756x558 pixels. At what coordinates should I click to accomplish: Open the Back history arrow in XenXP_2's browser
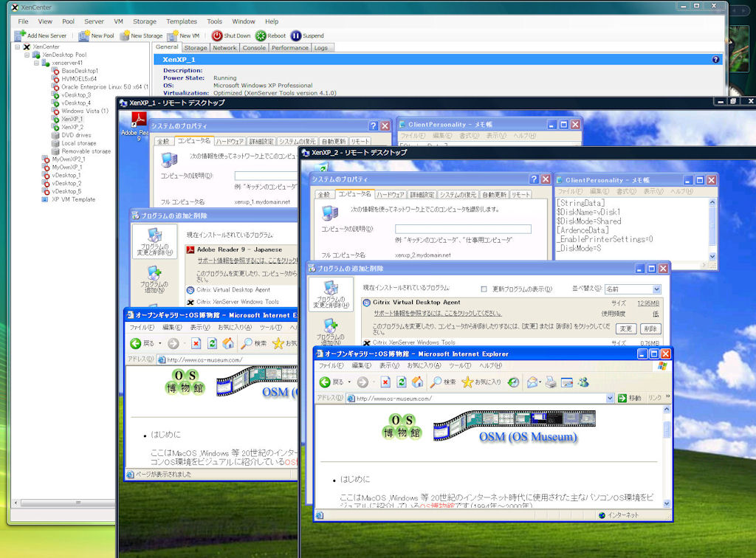point(349,382)
